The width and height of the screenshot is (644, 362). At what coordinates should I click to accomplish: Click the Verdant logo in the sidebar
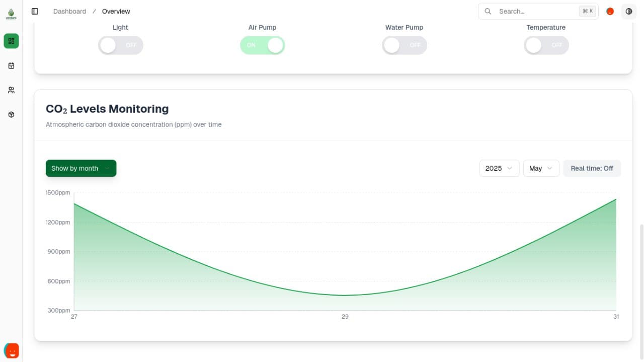click(11, 14)
